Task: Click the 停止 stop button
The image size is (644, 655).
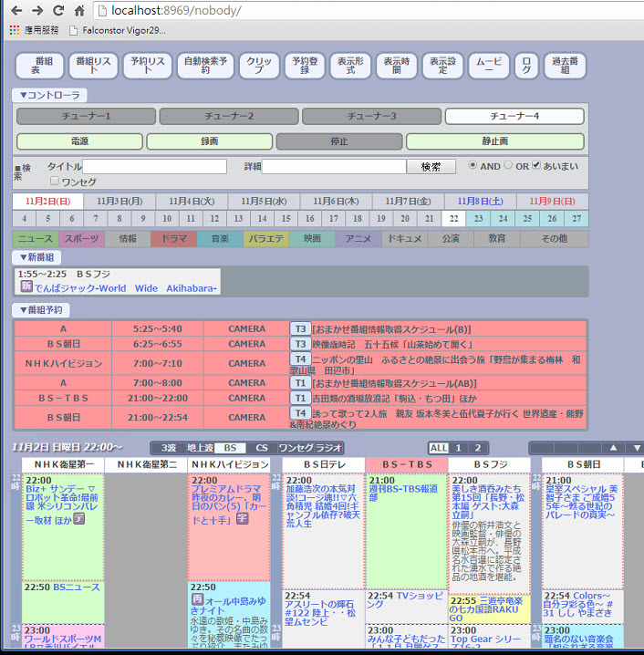Action: [x=339, y=141]
